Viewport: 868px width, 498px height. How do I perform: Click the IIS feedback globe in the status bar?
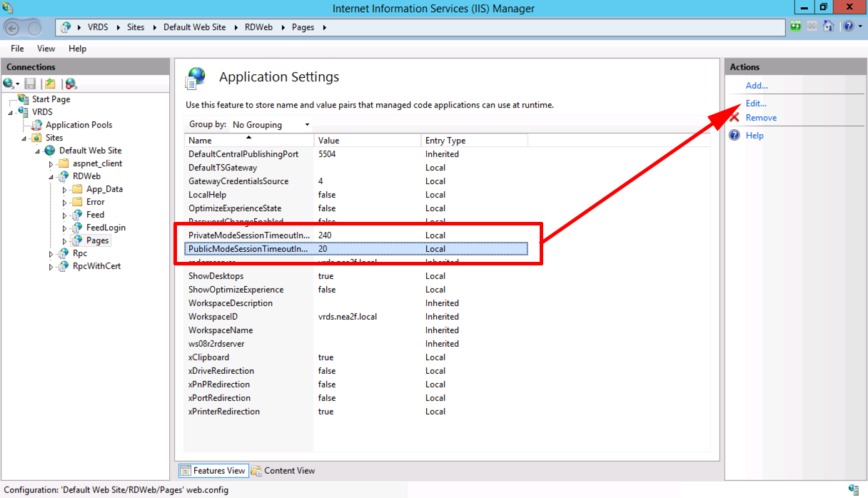point(854,491)
